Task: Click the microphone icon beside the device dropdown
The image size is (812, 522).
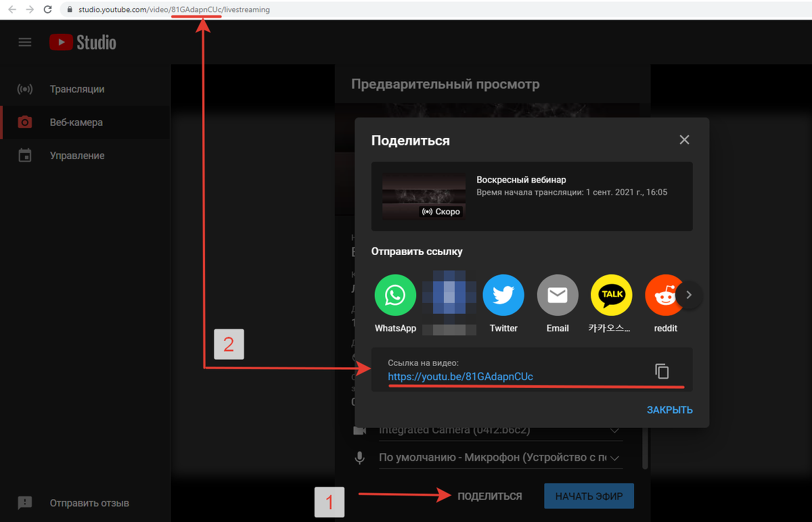Action: [x=360, y=458]
